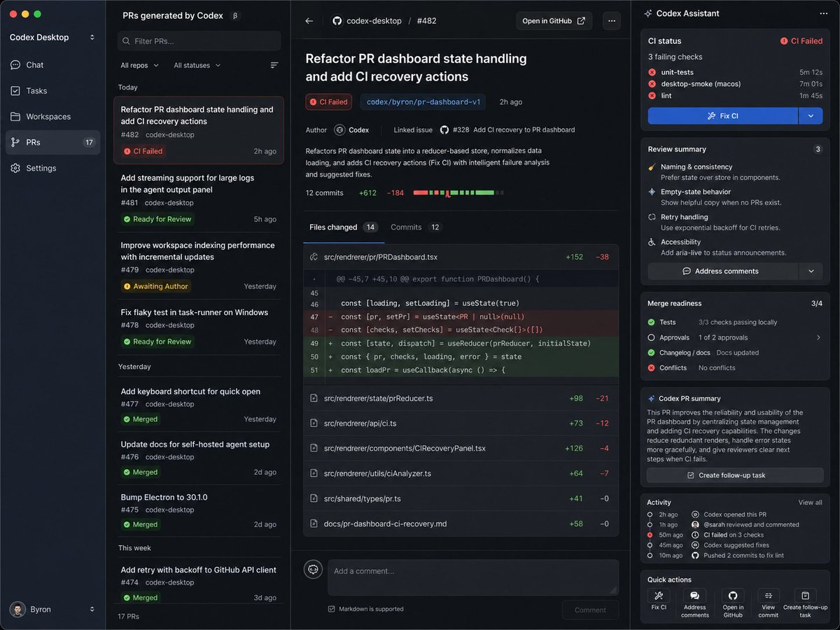
Task: Open the Tasks section in sidebar
Action: pyautogui.click(x=52, y=91)
